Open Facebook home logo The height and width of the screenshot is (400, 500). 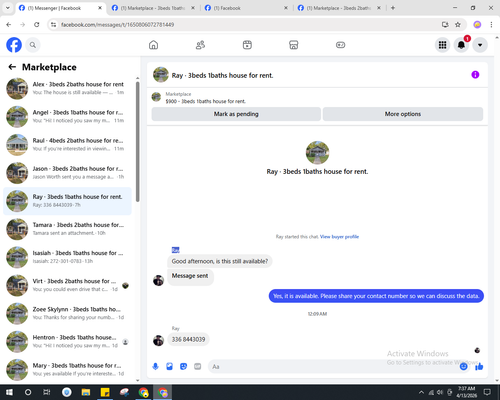[14, 45]
